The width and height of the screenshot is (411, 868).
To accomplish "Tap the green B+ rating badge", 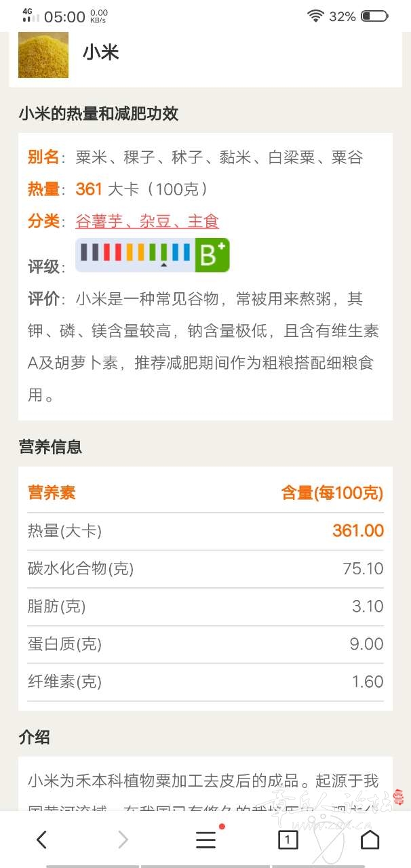I will 212,256.
